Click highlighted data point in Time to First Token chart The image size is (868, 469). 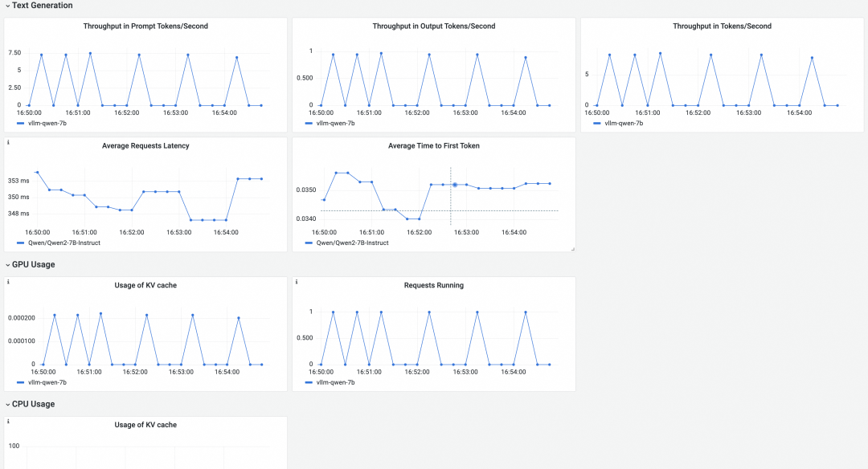point(455,185)
